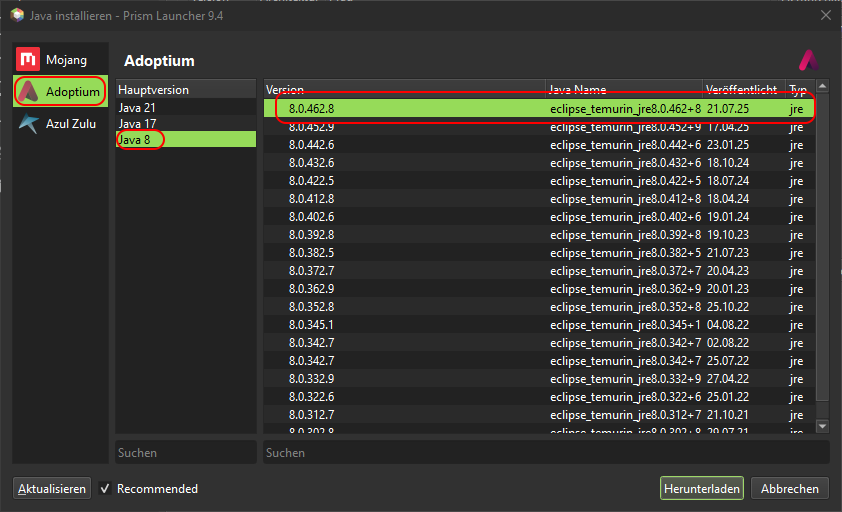Select version 8.0.412.8 row
Screen dimensions: 842x512
tap(539, 199)
